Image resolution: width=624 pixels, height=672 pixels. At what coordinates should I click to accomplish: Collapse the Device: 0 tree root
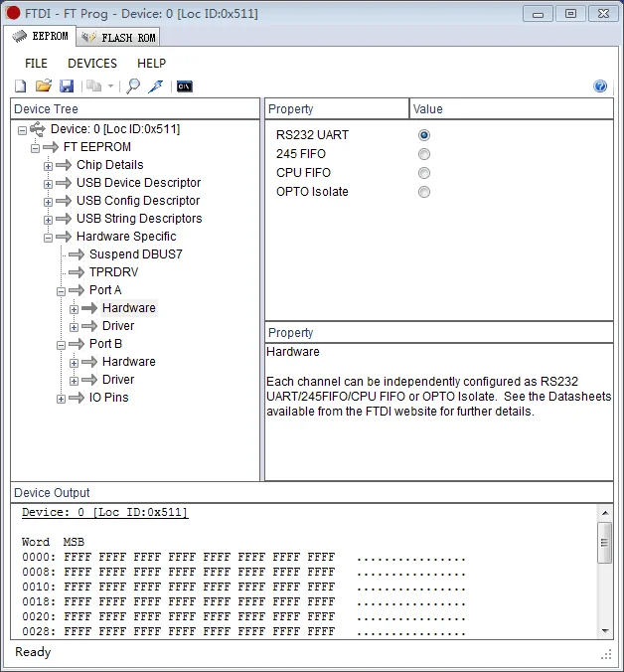(x=22, y=130)
